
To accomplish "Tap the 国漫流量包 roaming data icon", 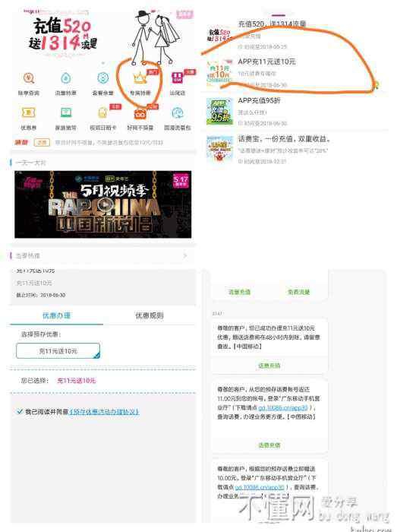I will [178, 113].
